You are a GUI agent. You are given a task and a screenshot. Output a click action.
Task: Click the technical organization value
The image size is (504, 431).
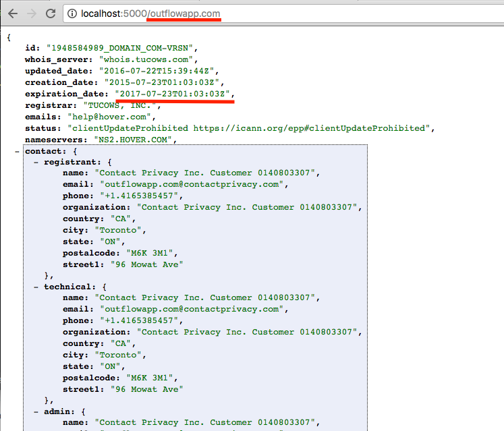tap(247, 332)
